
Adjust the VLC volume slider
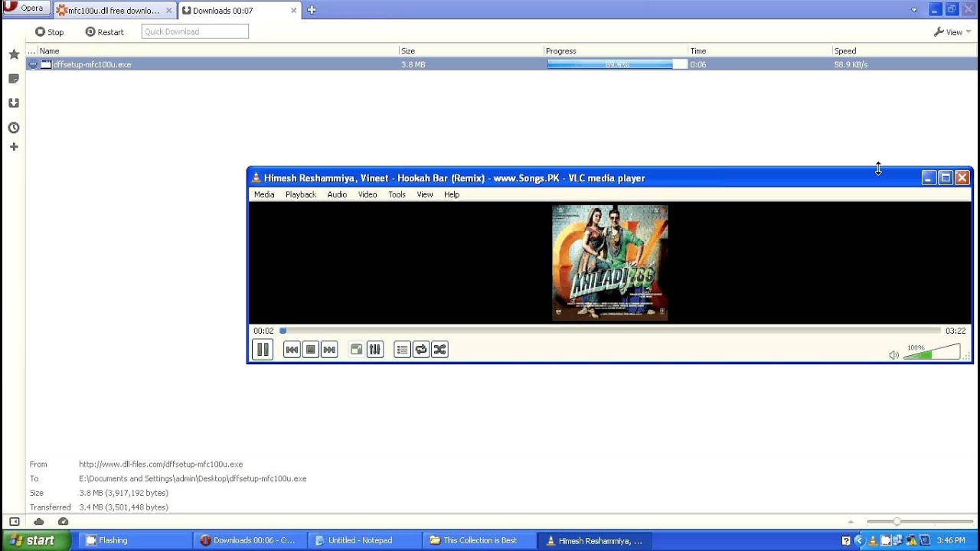pos(932,352)
